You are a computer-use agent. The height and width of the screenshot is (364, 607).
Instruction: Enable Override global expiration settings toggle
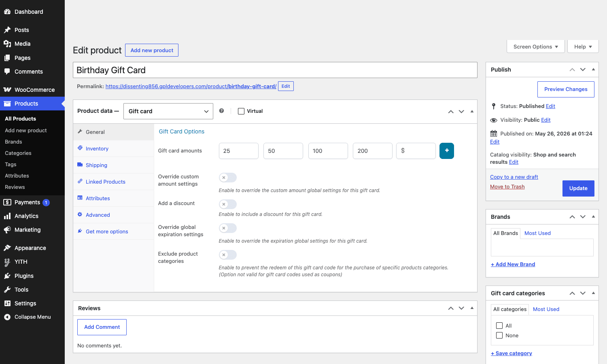(x=228, y=228)
